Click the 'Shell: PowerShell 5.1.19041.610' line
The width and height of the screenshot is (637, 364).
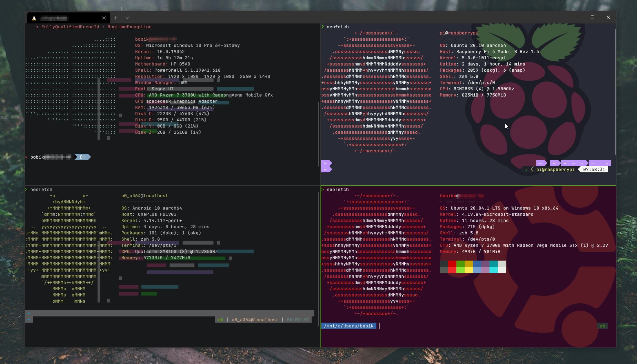[178, 70]
